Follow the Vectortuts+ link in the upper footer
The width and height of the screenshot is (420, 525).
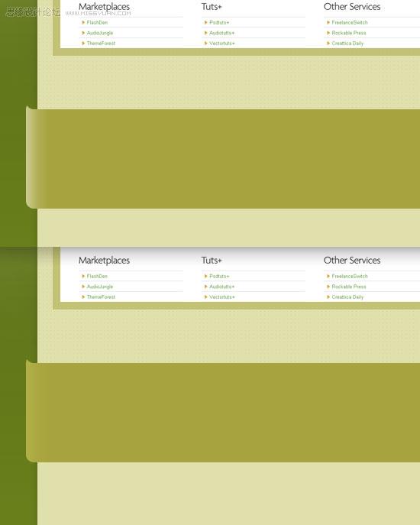click(x=222, y=44)
